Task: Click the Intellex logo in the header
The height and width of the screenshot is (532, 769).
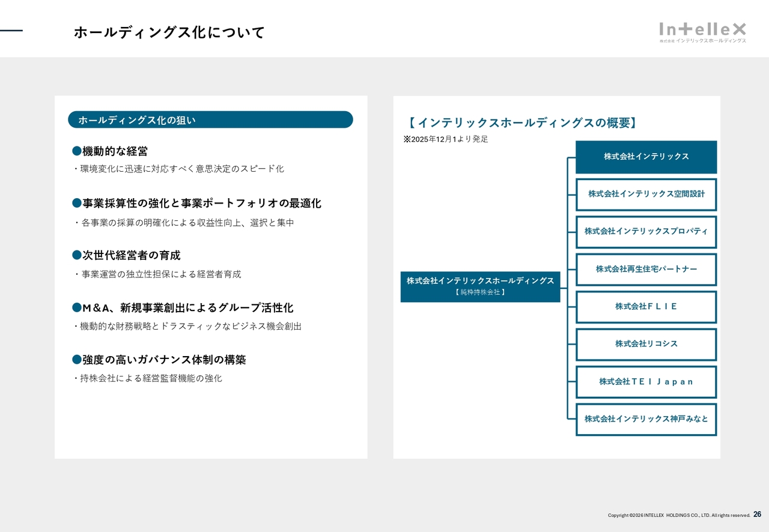Action: [x=702, y=32]
